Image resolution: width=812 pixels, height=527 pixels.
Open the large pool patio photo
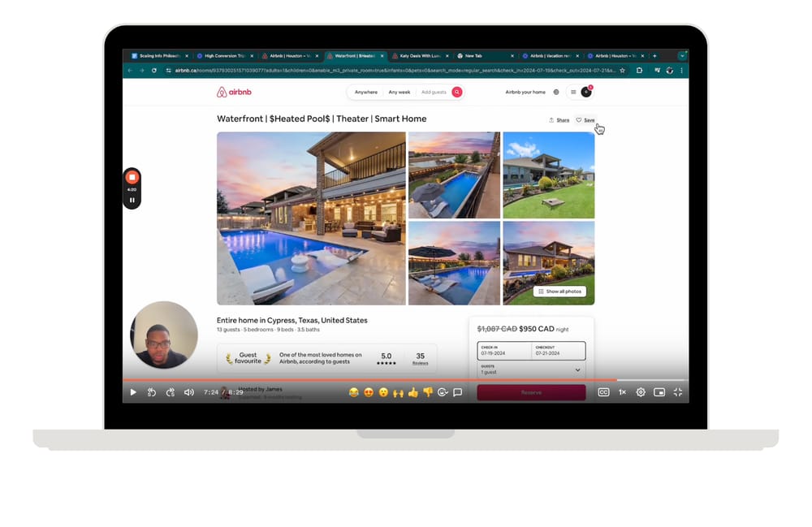tap(311, 218)
